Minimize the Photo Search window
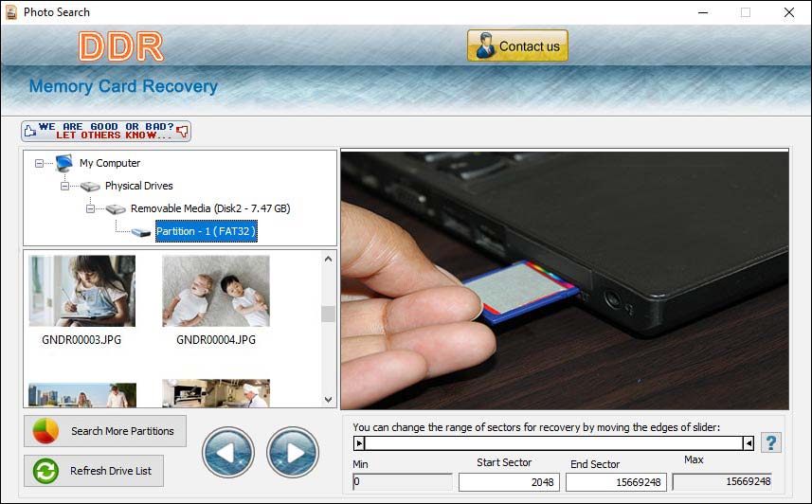Viewport: 812px width, 504px height. tap(703, 12)
